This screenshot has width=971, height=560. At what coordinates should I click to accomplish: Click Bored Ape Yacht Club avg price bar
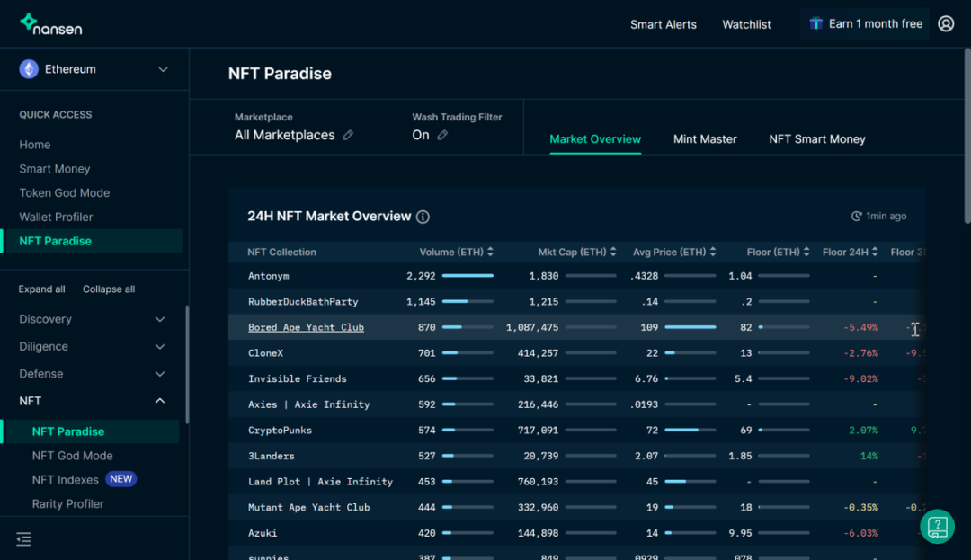pyautogui.click(x=690, y=326)
